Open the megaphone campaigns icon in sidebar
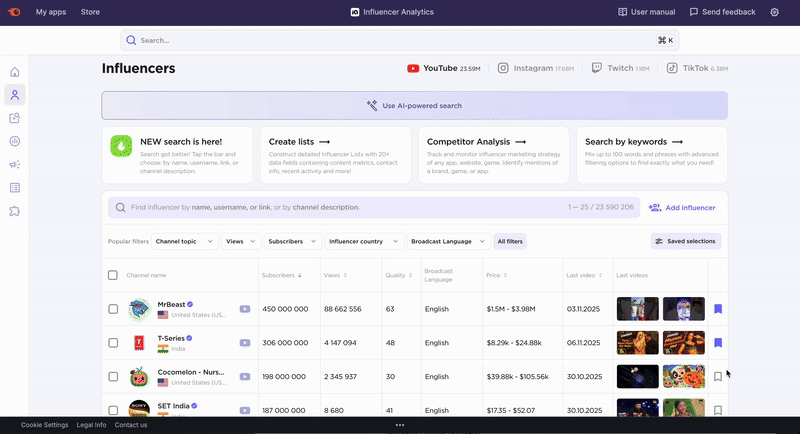 point(15,164)
